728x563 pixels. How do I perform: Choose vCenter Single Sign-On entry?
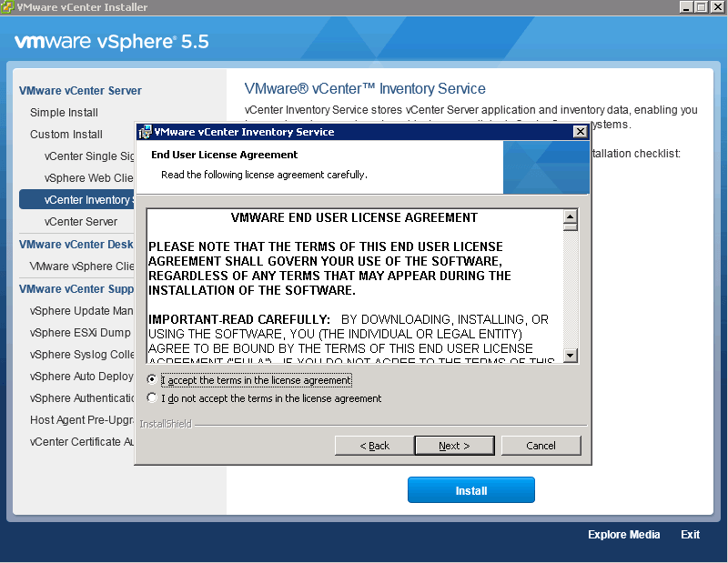[89, 156]
